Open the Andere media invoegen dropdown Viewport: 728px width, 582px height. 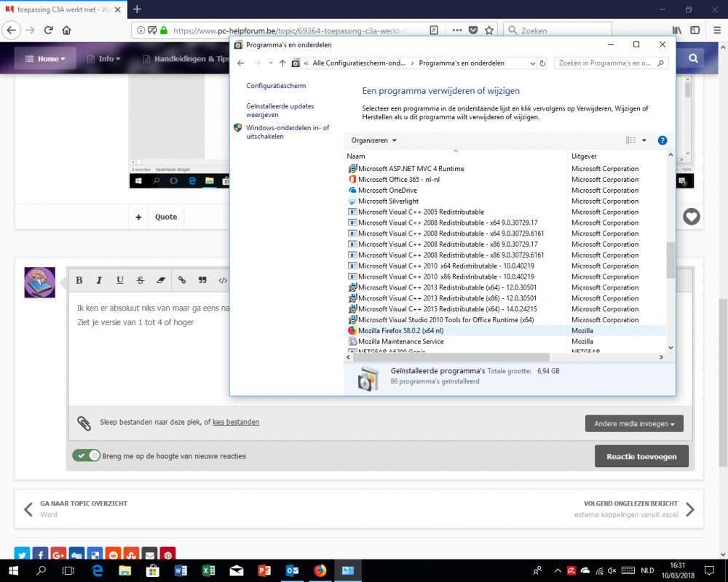(x=634, y=423)
